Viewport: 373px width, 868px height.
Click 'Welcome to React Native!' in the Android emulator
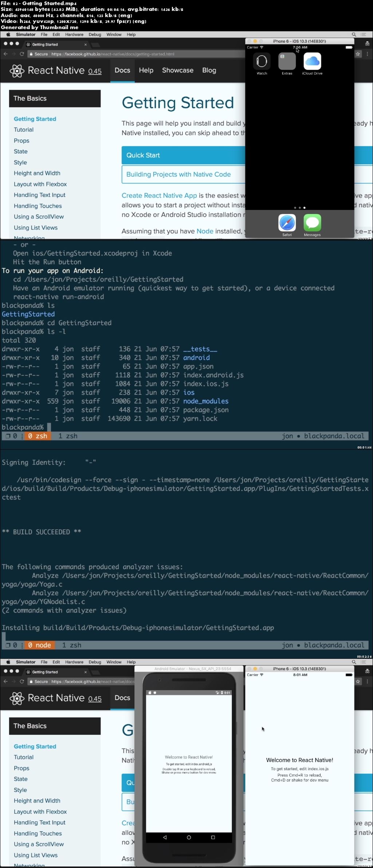pyautogui.click(x=189, y=757)
